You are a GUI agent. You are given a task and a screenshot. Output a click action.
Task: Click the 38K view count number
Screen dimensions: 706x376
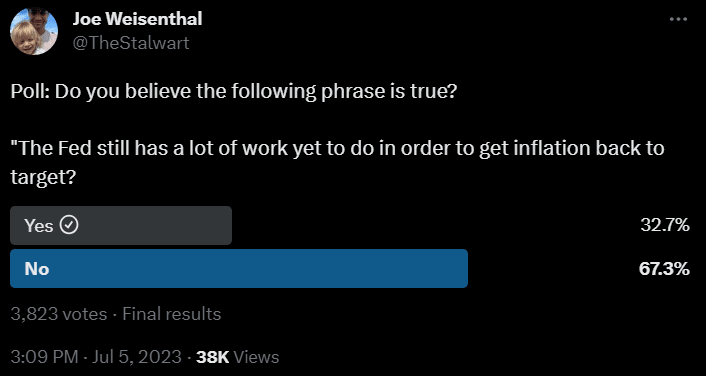coord(213,357)
